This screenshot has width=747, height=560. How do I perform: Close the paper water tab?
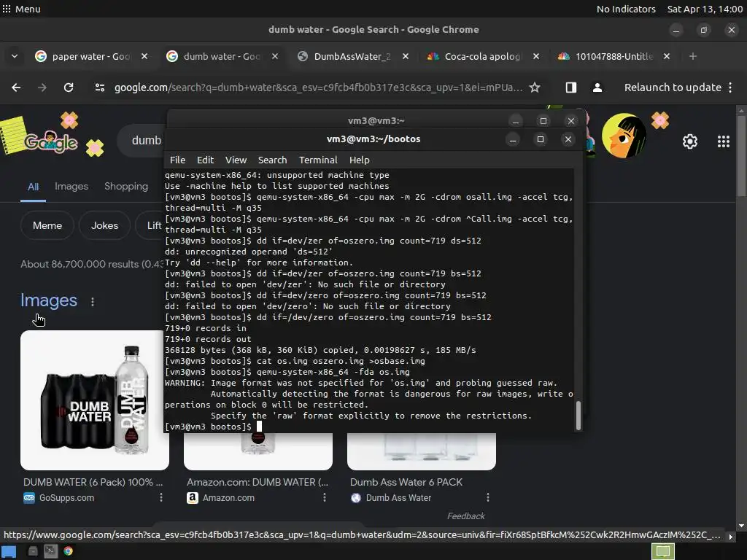coord(144,56)
